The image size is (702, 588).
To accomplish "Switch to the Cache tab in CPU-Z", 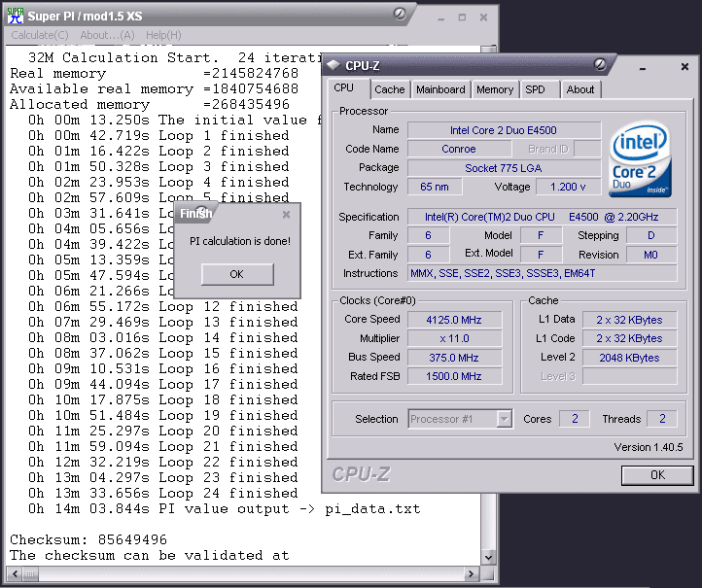I will (x=390, y=89).
